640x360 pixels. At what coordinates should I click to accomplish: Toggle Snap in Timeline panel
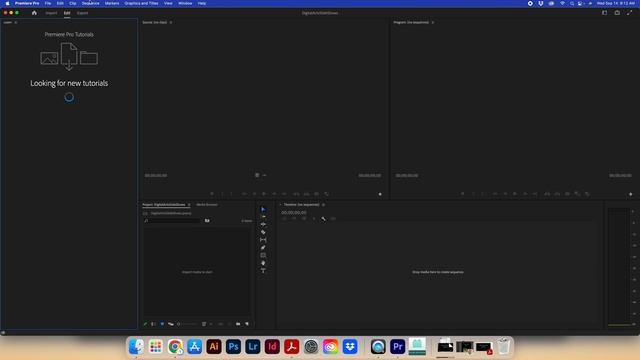[x=294, y=219]
